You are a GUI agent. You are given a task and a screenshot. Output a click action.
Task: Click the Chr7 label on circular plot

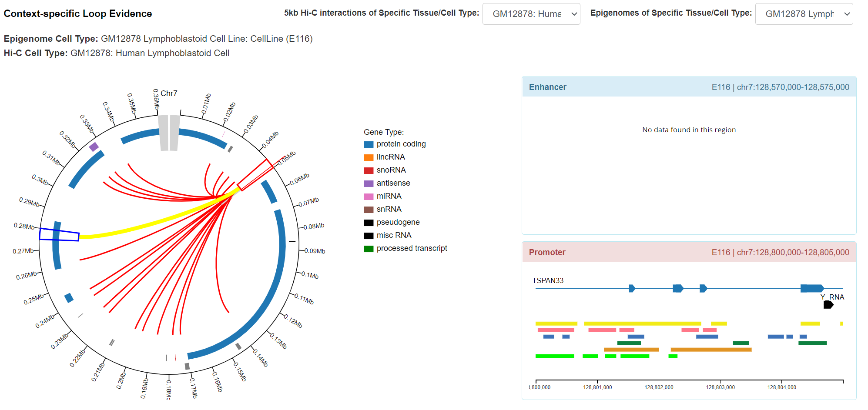169,93
